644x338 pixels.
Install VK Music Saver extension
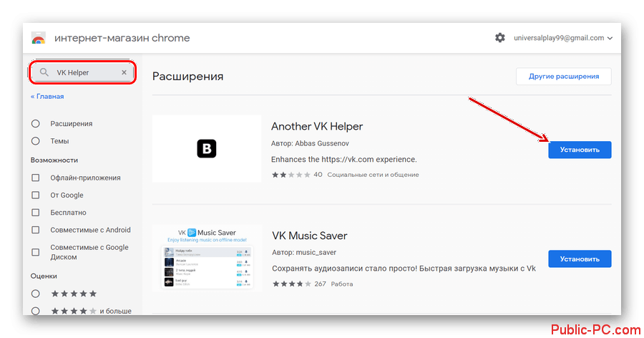pos(580,259)
